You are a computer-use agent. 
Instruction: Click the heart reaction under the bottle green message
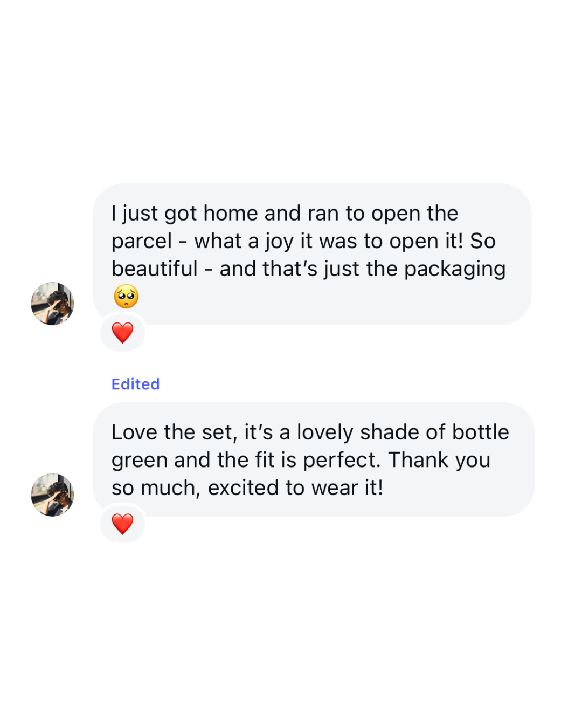(x=122, y=524)
